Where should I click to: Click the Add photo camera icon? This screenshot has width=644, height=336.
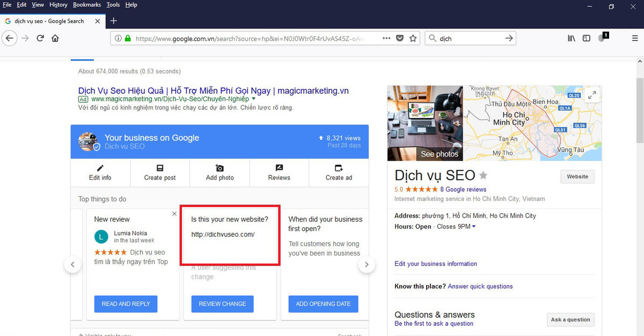point(219,168)
